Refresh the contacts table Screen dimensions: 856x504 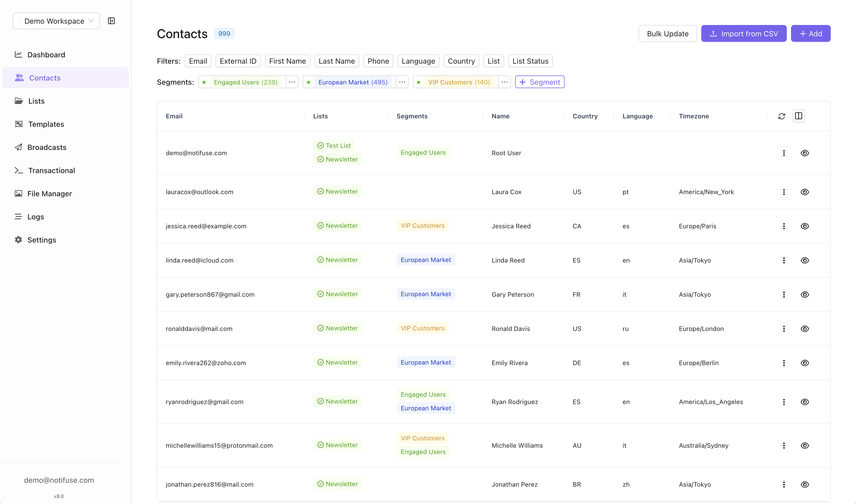tap(781, 116)
